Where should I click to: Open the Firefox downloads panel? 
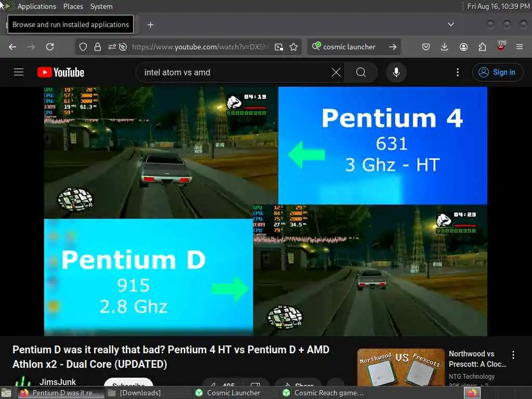tap(445, 47)
